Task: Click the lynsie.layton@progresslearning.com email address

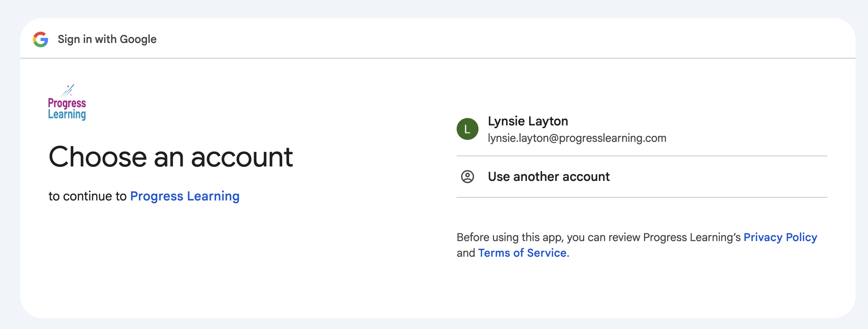Action: [x=577, y=138]
